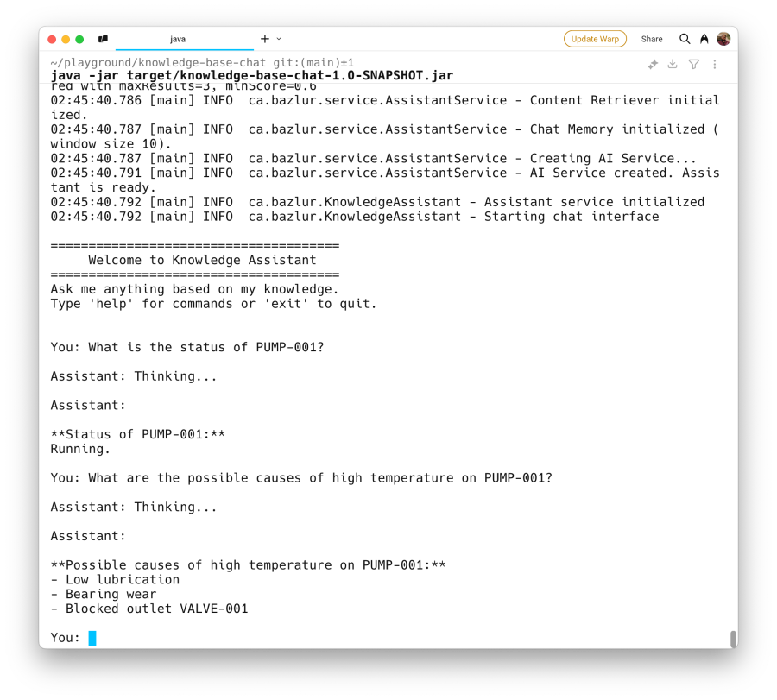This screenshot has width=777, height=700.
Task: Select the java -jar command header
Action: pos(252,75)
